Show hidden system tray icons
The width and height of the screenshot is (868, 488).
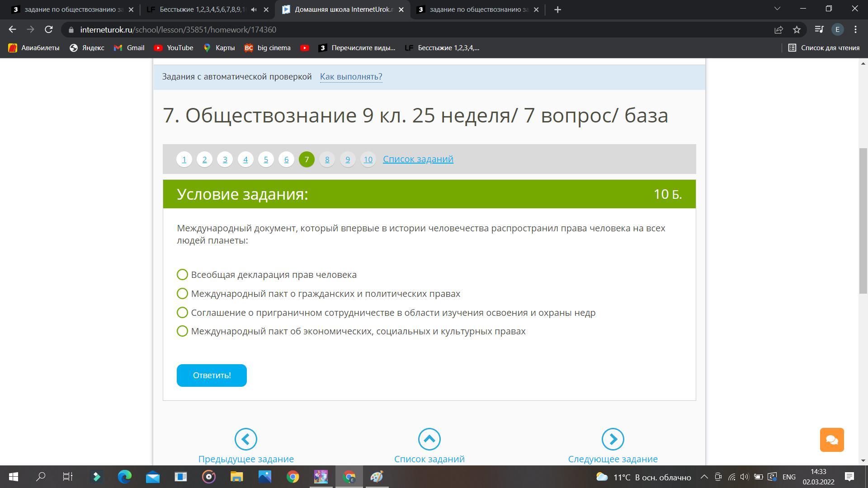click(704, 477)
